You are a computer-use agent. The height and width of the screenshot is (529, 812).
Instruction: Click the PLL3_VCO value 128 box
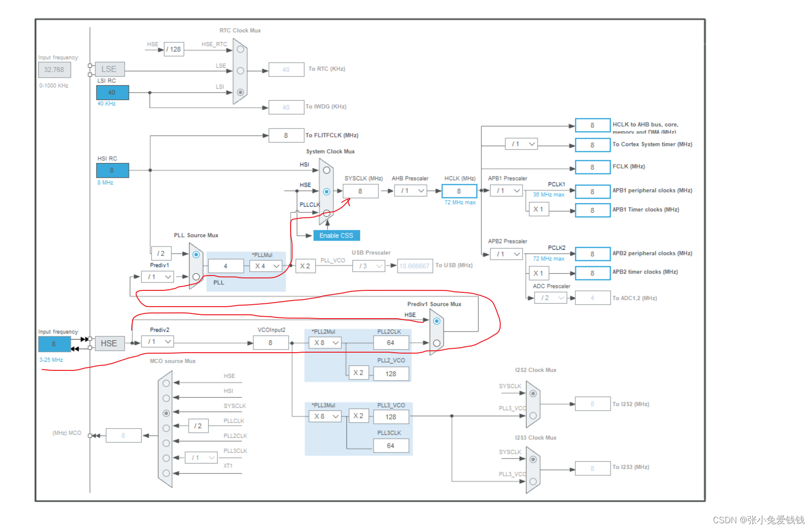pyautogui.click(x=391, y=417)
